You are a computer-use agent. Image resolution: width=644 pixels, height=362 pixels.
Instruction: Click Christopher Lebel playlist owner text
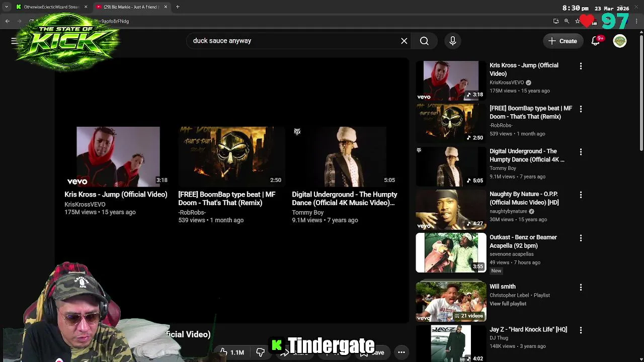click(x=509, y=296)
